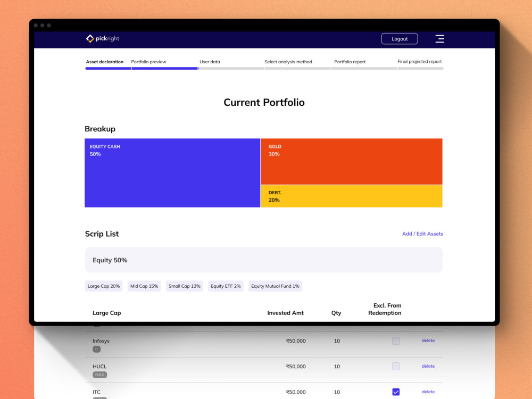Click the HUCL scrip name
This screenshot has width=532, height=399.
99,367
